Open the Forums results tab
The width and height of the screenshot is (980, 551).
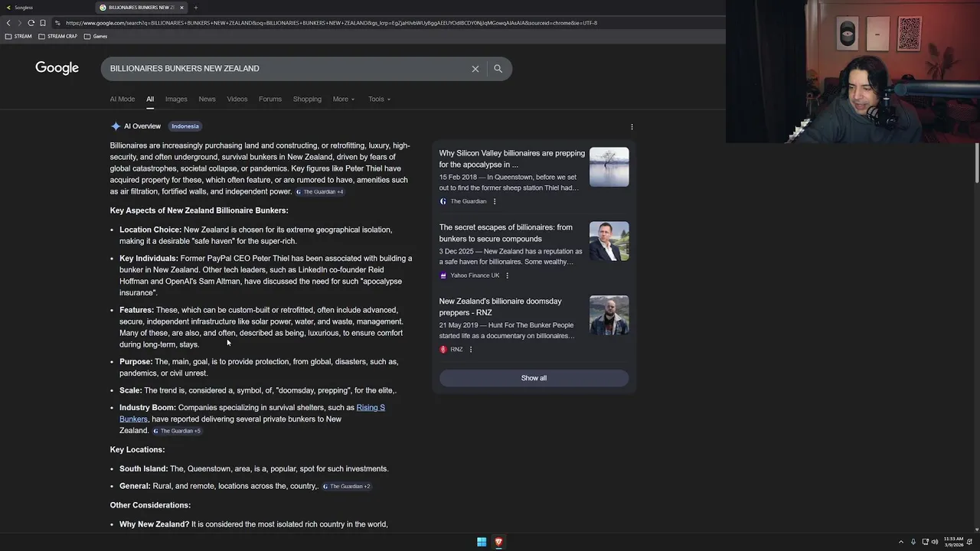(270, 99)
